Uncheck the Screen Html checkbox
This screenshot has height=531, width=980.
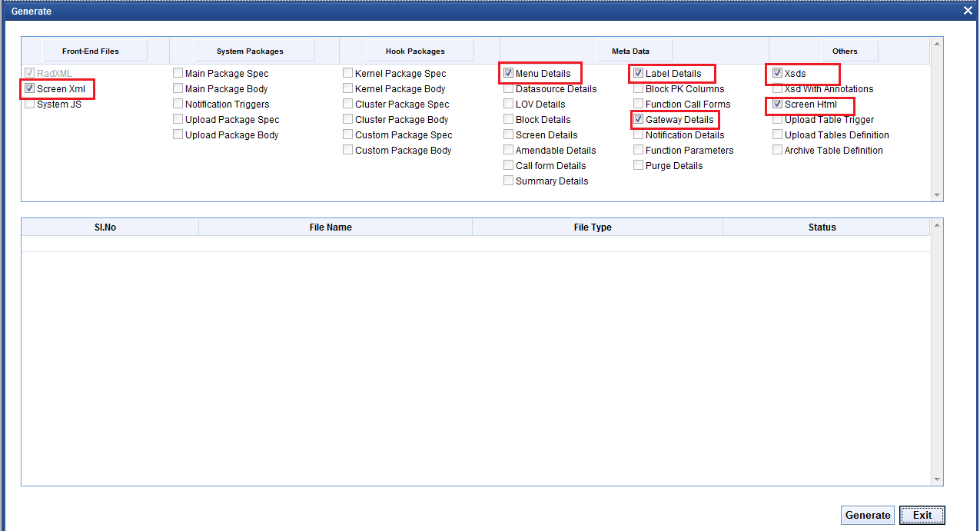(778, 105)
